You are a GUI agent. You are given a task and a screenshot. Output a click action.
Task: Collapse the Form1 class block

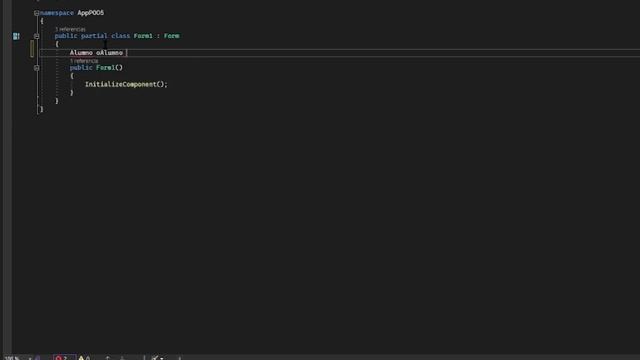pos(36,36)
